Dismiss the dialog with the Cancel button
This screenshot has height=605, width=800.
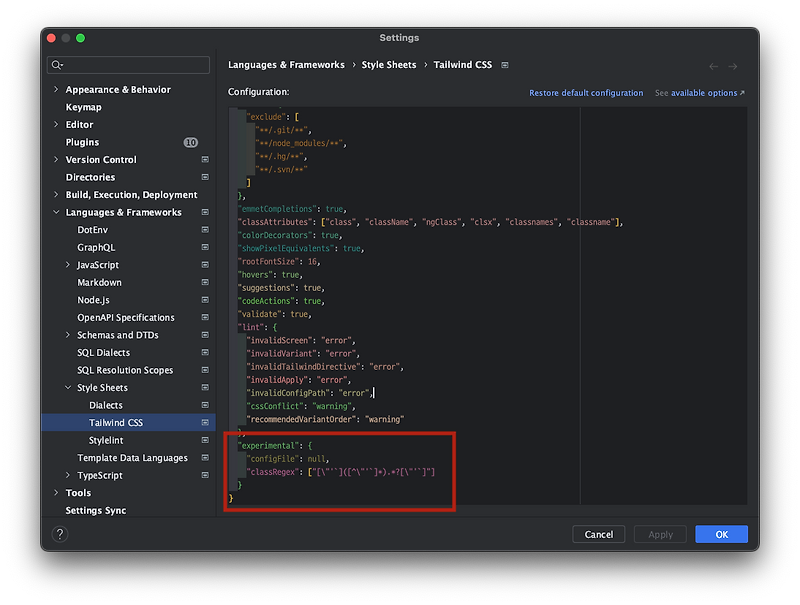point(598,534)
